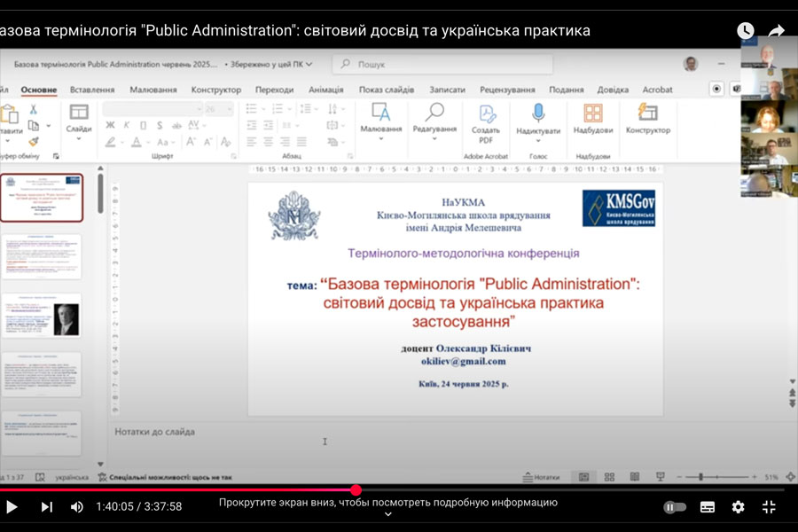Toggle subtitles in the video player
The image size is (798, 532).
708,507
